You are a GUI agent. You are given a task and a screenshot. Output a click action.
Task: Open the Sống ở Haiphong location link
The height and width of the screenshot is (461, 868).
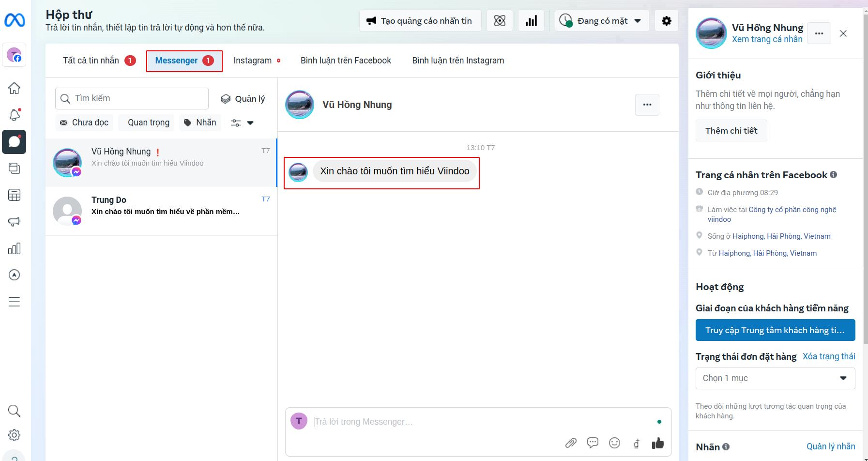coord(781,236)
